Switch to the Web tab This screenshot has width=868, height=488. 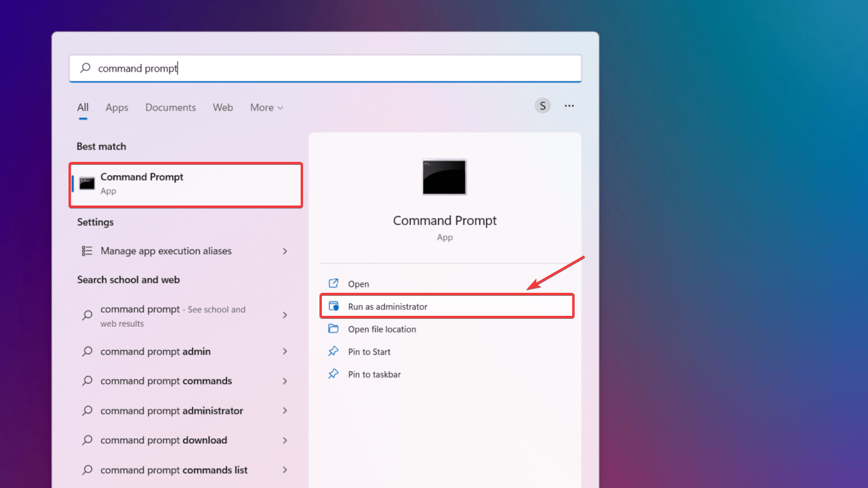tap(223, 107)
